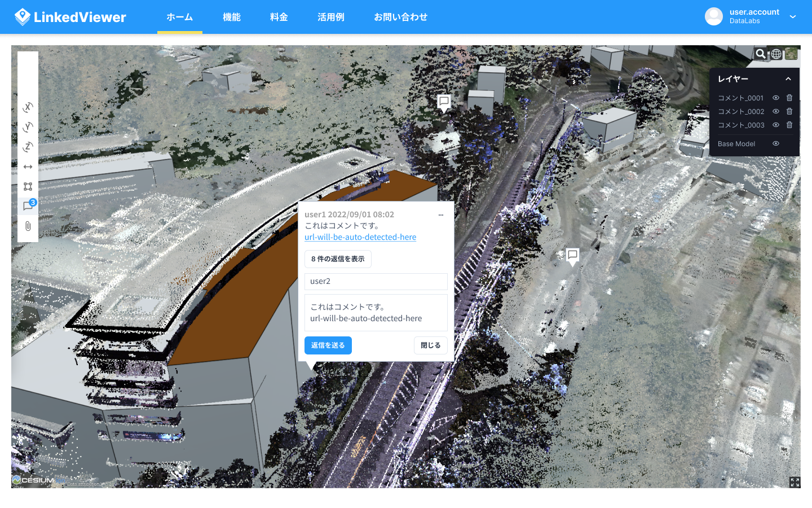Open the base imagery picker thumbnail
Image resolution: width=812 pixels, height=508 pixels.
[x=792, y=54]
